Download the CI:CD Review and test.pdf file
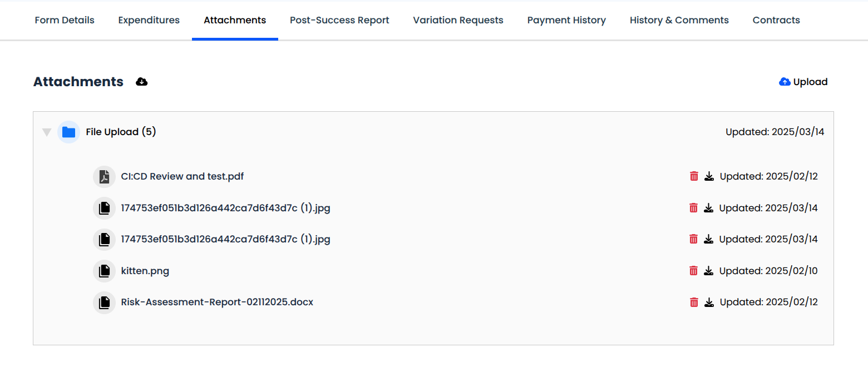This screenshot has height=372, width=868. point(709,176)
